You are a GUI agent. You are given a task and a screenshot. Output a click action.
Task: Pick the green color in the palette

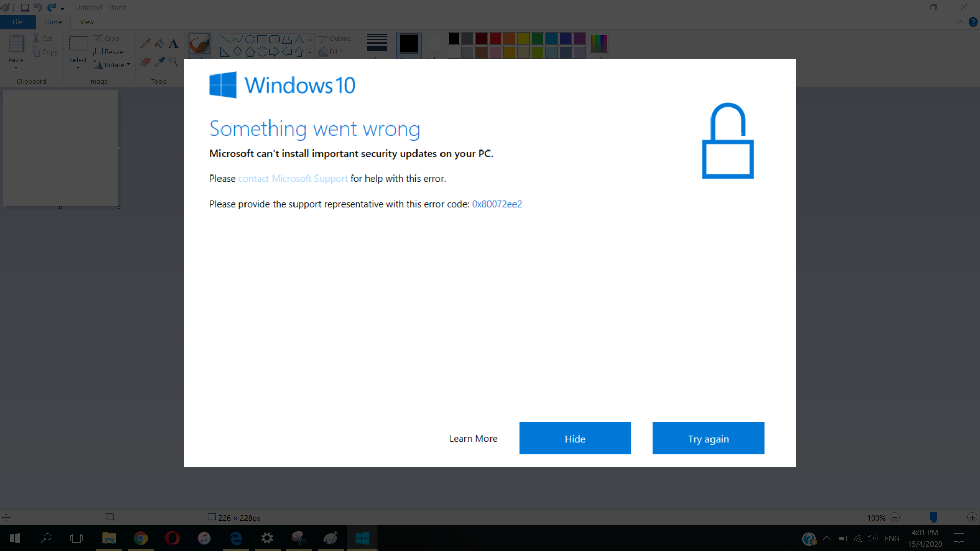click(537, 38)
